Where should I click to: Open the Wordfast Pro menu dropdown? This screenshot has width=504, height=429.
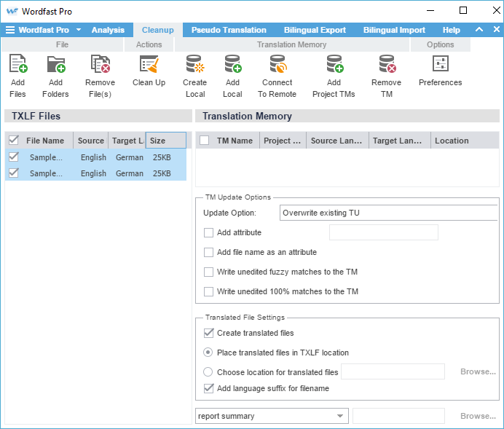point(78,30)
